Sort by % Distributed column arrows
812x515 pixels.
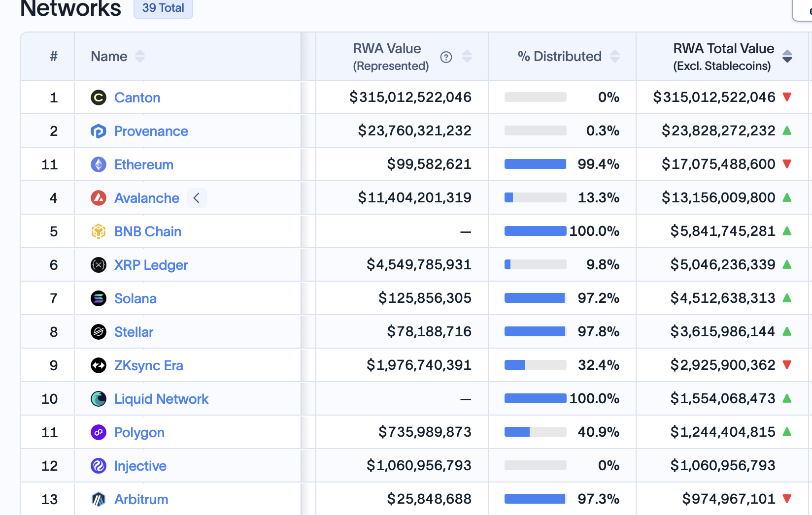615,57
